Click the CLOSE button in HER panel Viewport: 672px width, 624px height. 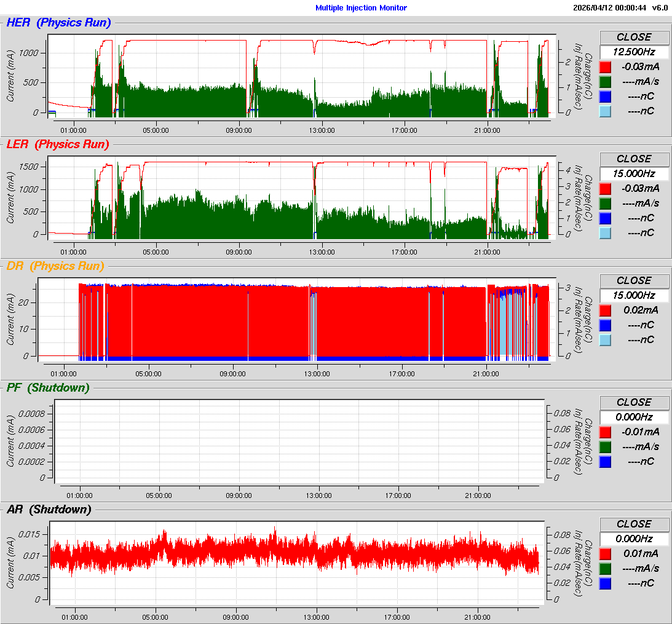coord(633,37)
